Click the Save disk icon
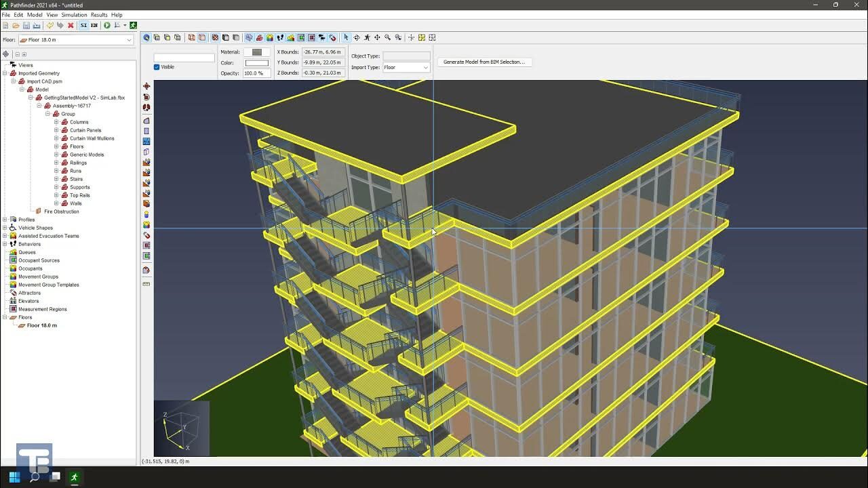 coord(26,26)
